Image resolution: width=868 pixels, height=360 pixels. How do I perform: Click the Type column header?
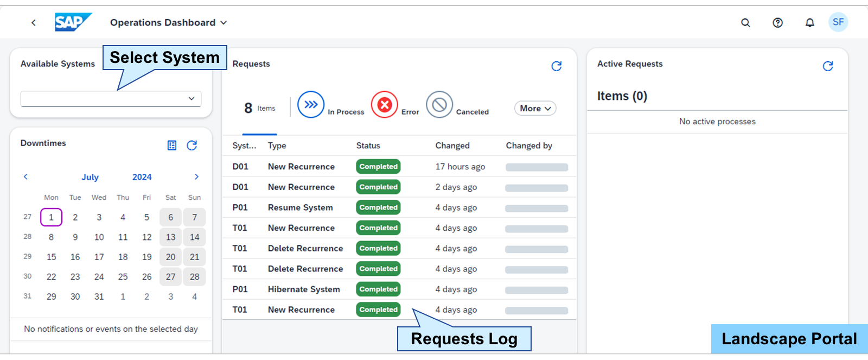[277, 146]
